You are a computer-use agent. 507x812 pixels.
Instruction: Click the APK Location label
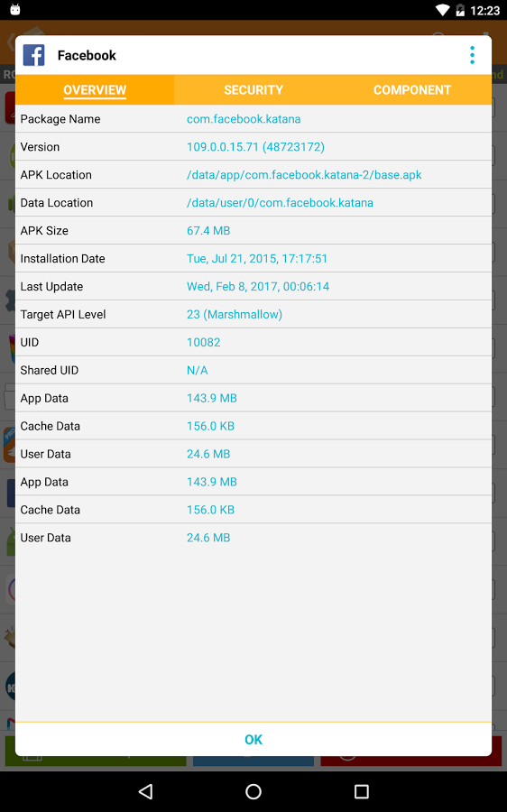click(x=56, y=174)
